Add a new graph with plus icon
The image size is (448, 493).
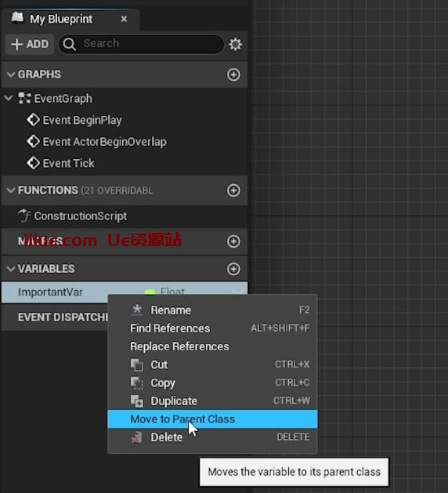(x=233, y=74)
